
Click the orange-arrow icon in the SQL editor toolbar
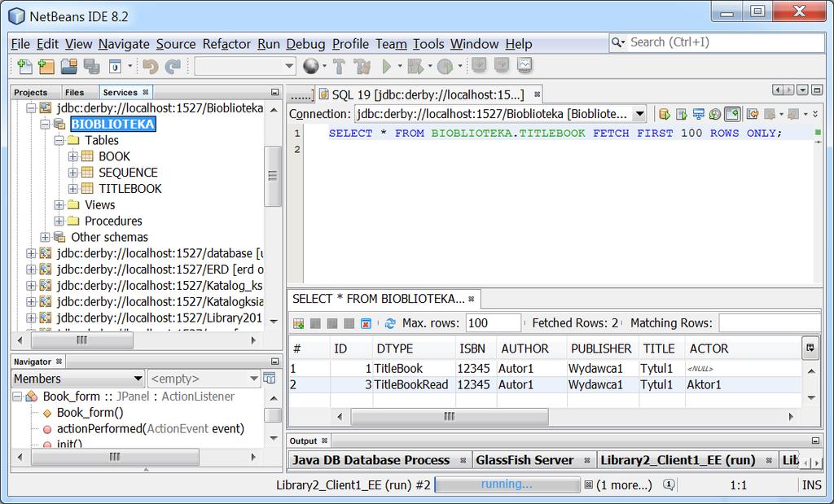[752, 114]
